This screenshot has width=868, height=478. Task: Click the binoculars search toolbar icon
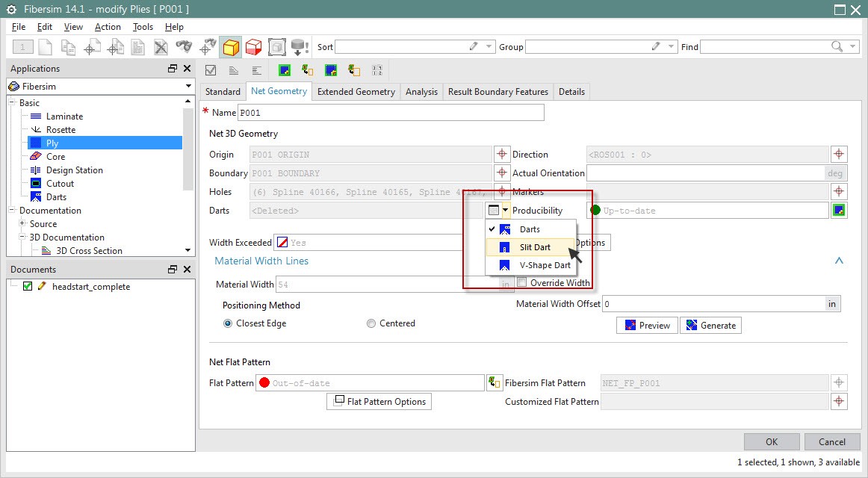(x=183, y=46)
